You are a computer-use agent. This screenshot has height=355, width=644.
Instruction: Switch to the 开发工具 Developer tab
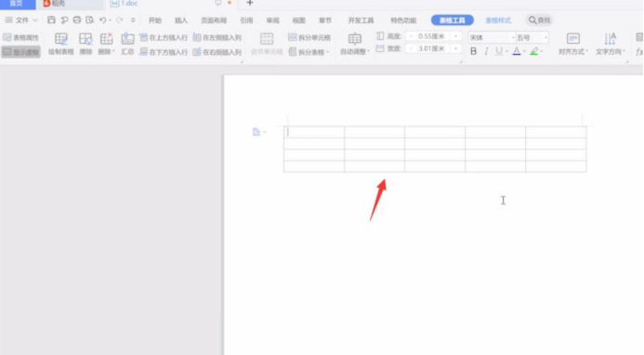click(x=361, y=20)
